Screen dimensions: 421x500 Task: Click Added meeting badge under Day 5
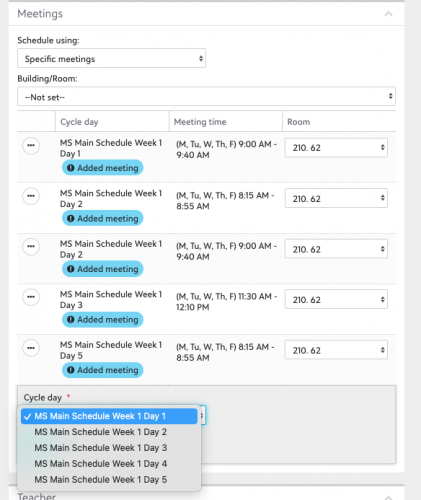click(103, 370)
